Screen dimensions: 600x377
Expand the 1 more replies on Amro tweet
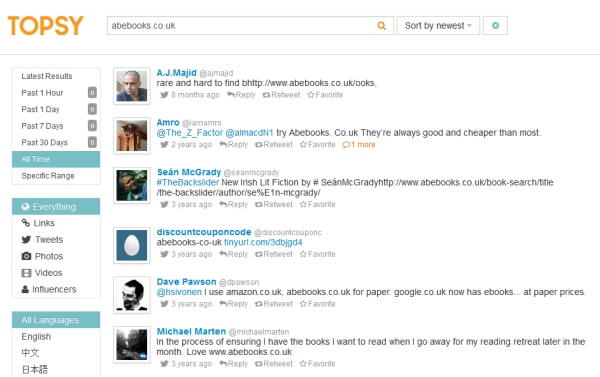pyautogui.click(x=359, y=145)
